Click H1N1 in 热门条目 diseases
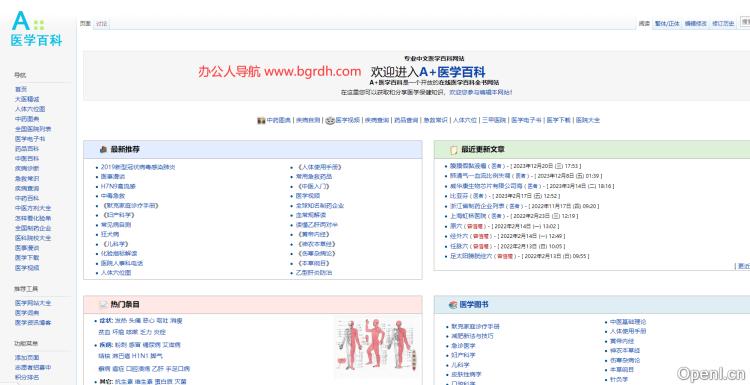 [141, 356]
